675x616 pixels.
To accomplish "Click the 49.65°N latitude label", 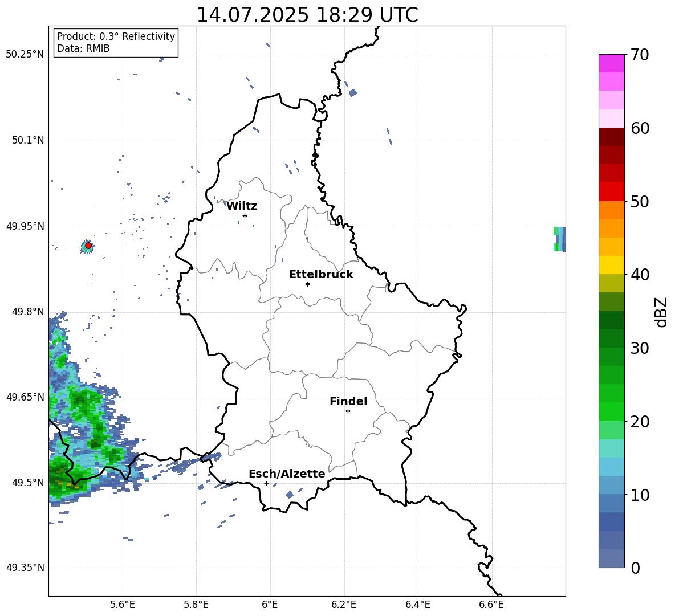I will point(25,397).
